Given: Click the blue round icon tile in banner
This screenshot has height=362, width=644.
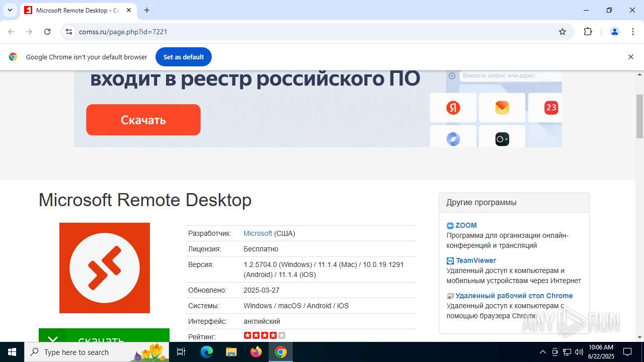Looking at the screenshot, I should pyautogui.click(x=453, y=136).
